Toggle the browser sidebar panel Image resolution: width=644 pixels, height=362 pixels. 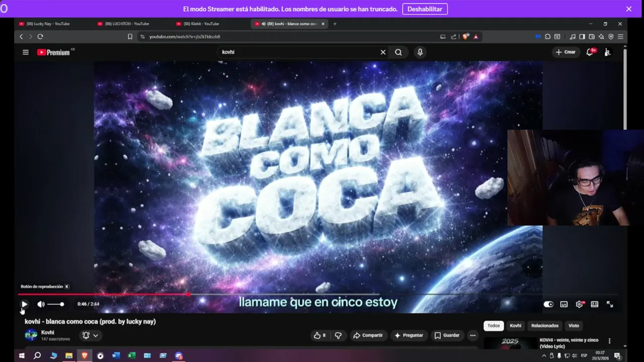pyautogui.click(x=582, y=37)
